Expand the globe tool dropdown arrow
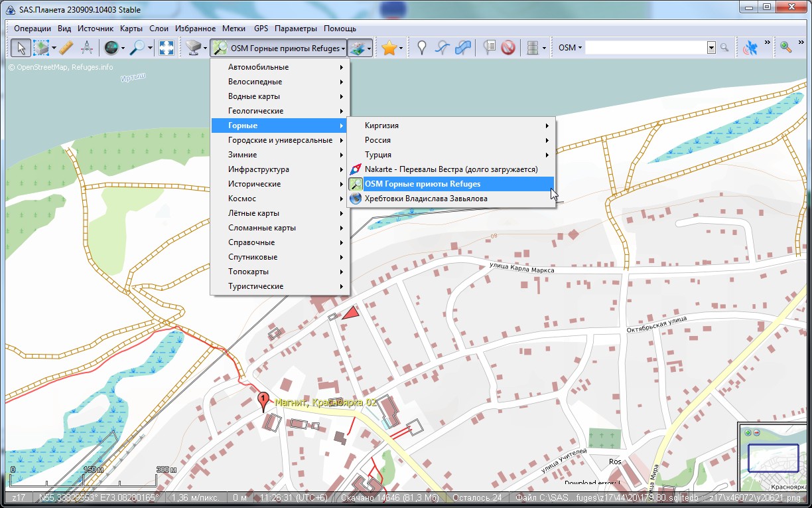Screen dimensions: 812x508 [123, 47]
